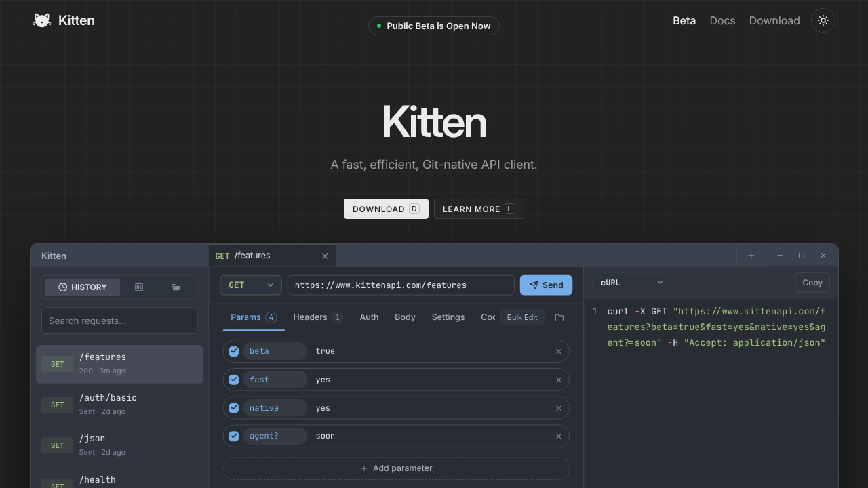This screenshot has width=868, height=488.
Task: Open the folder icon in sidebar tabs
Action: 176,287
